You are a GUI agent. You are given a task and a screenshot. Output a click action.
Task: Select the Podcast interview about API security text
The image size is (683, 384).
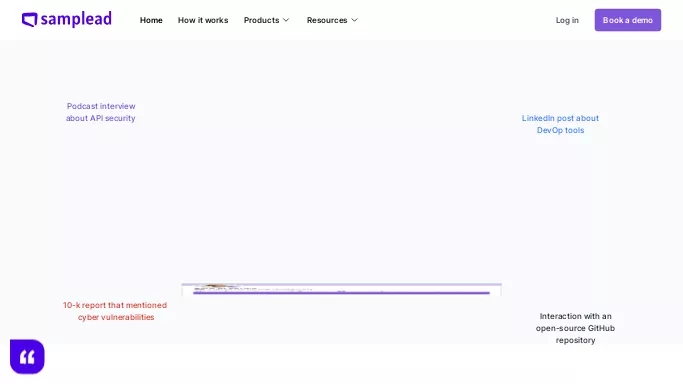point(101,112)
